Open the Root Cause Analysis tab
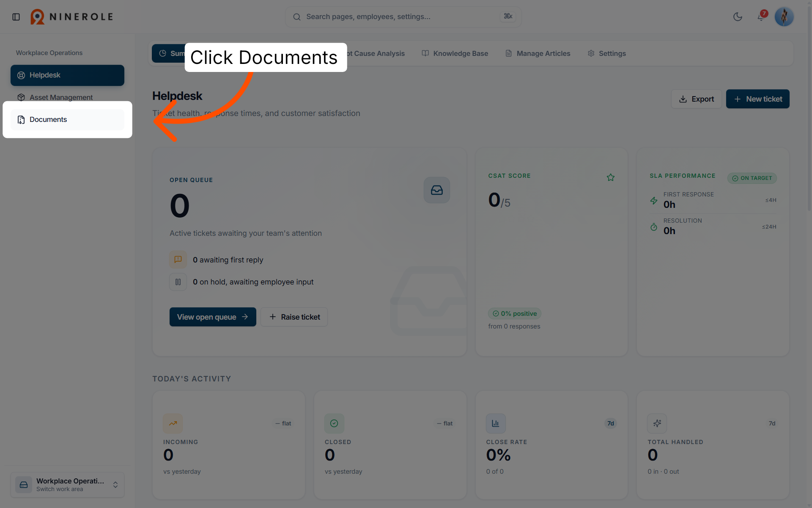This screenshot has height=508, width=812. pos(376,53)
